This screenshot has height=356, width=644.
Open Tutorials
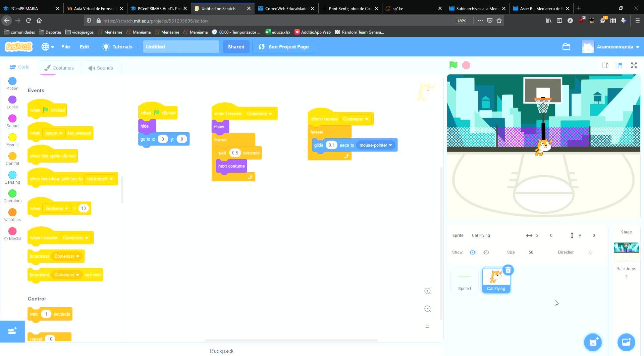(117, 47)
